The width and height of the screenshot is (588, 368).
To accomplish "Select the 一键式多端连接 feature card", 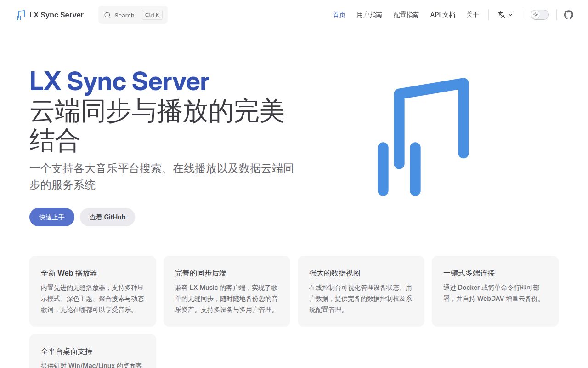I will coord(495,291).
